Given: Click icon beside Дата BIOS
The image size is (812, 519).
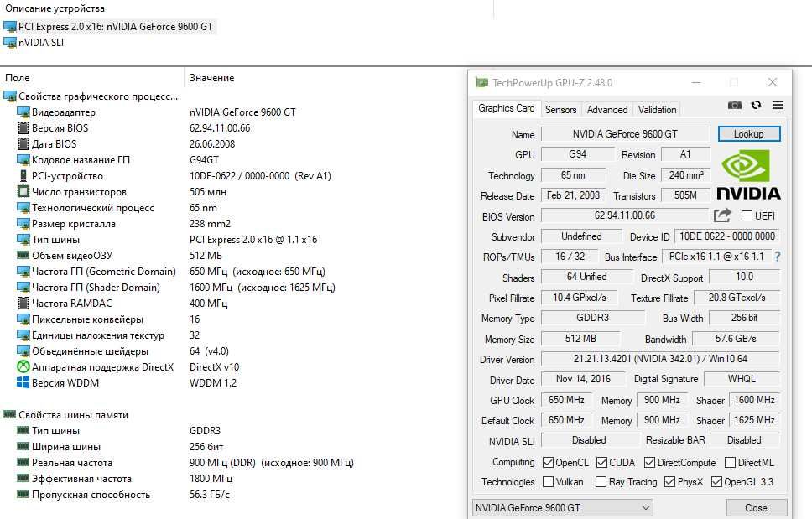Looking at the screenshot, I should pyautogui.click(x=23, y=144).
